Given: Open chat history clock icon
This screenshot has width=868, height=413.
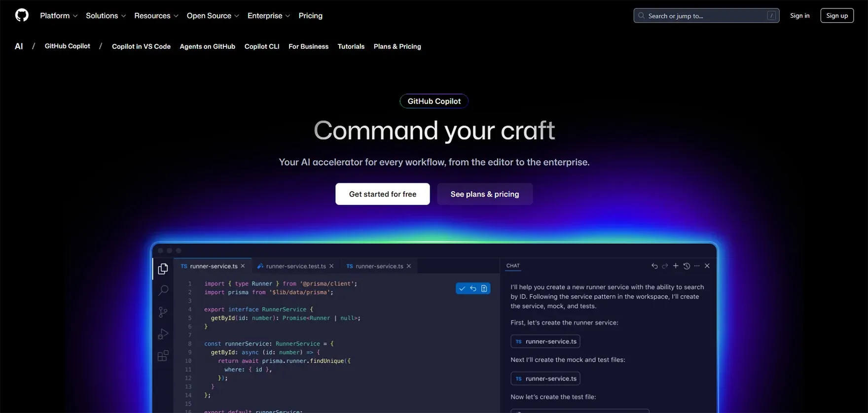Looking at the screenshot, I should point(687,266).
